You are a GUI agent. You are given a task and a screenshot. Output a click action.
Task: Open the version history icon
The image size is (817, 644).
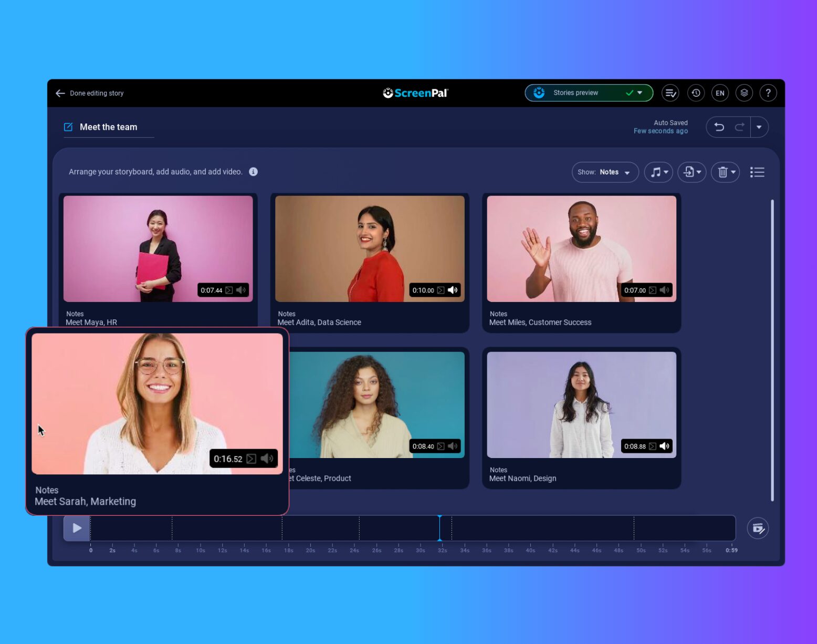click(x=696, y=93)
